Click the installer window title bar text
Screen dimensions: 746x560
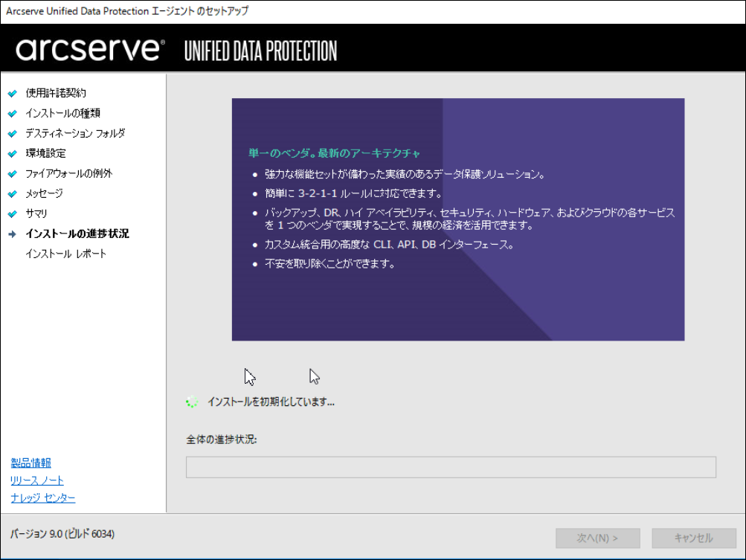tap(127, 11)
